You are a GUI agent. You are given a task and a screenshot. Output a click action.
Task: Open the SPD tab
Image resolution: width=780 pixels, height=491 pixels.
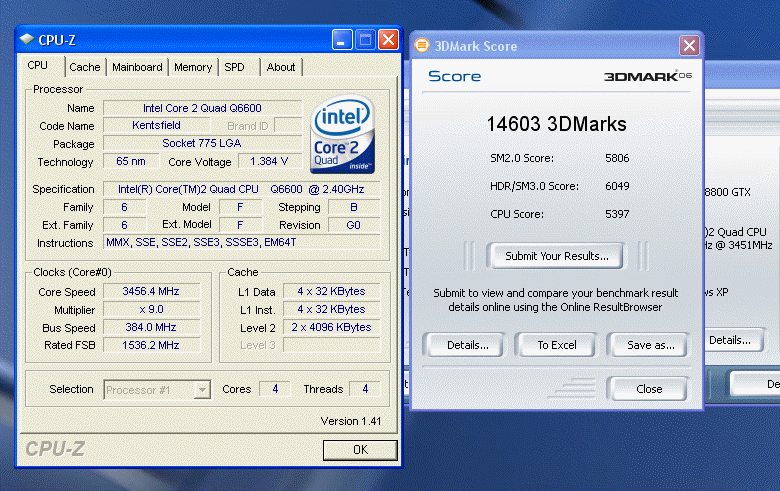(x=234, y=67)
